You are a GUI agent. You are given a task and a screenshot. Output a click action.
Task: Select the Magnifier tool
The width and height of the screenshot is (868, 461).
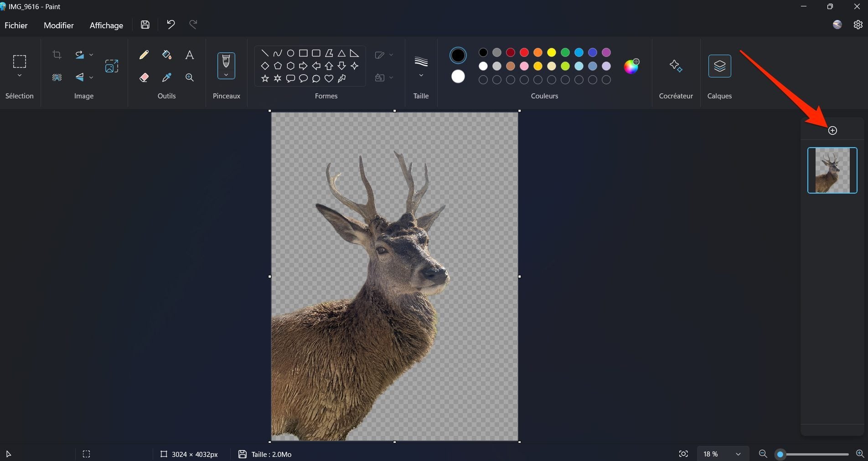tap(190, 77)
